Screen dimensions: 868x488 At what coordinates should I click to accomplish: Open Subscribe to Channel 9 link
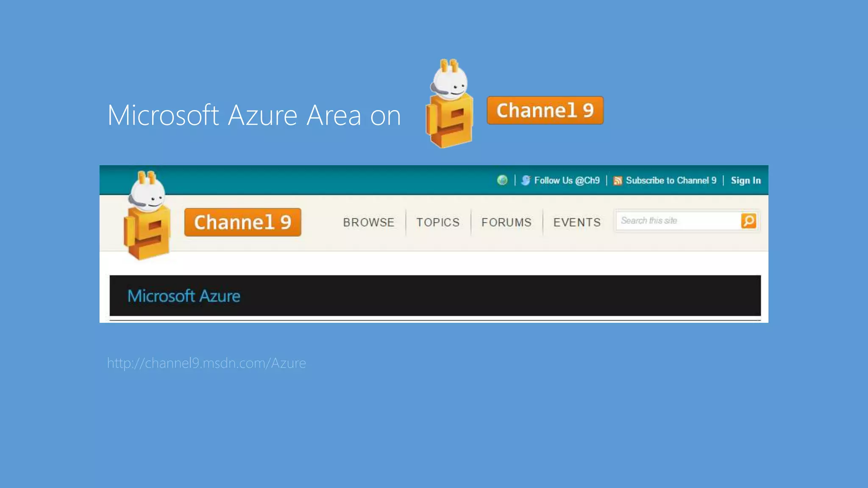click(671, 180)
